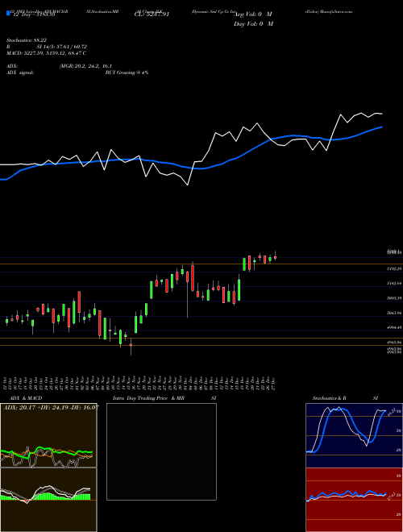Click the 'ADX signal:' label
The height and width of the screenshot is (532, 403).
20,73
